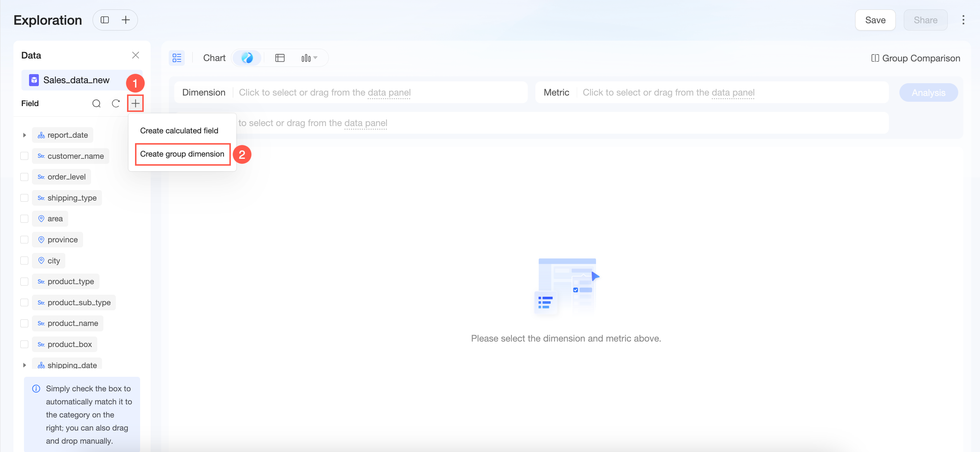Select the smart chart icon

tap(247, 58)
